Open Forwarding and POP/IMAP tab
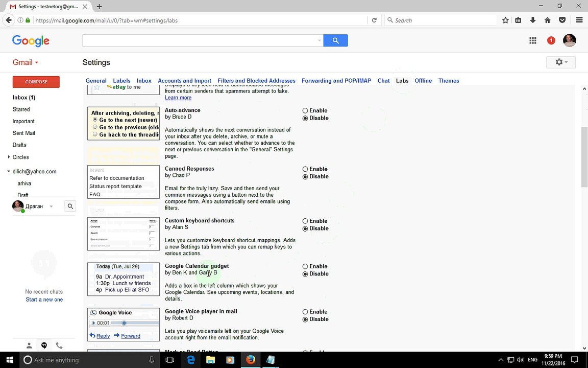The width and height of the screenshot is (588, 368). click(x=336, y=81)
